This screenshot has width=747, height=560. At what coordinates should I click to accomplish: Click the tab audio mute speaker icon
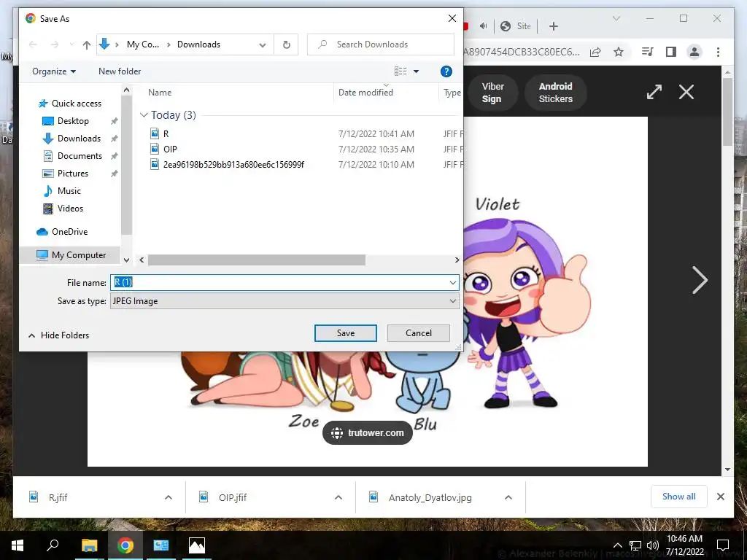483,26
